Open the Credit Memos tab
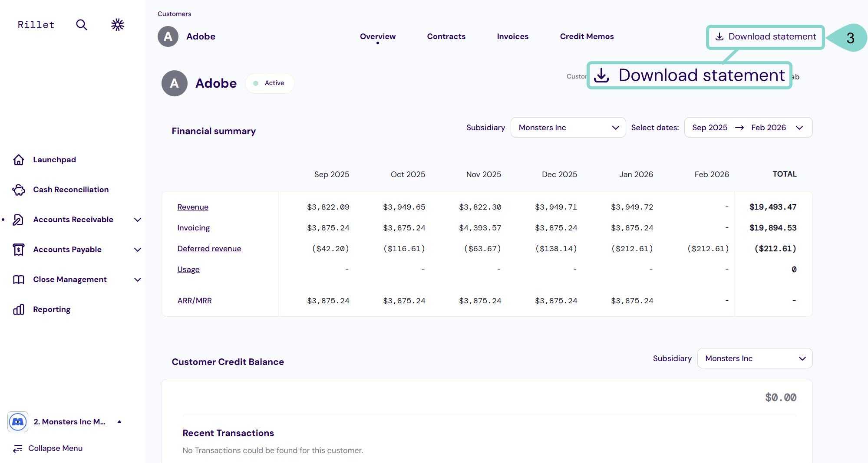This screenshot has width=868, height=463. 587,36
